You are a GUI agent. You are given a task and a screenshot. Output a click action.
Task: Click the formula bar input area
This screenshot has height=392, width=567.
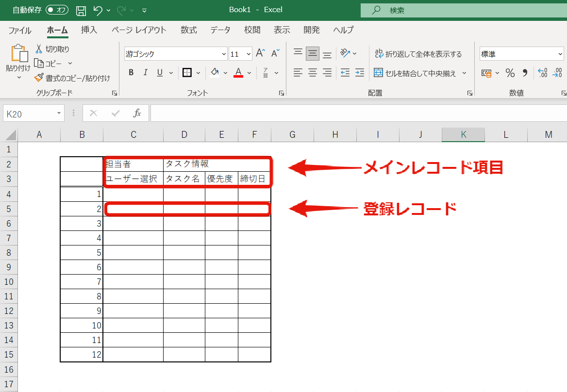[x=359, y=113]
